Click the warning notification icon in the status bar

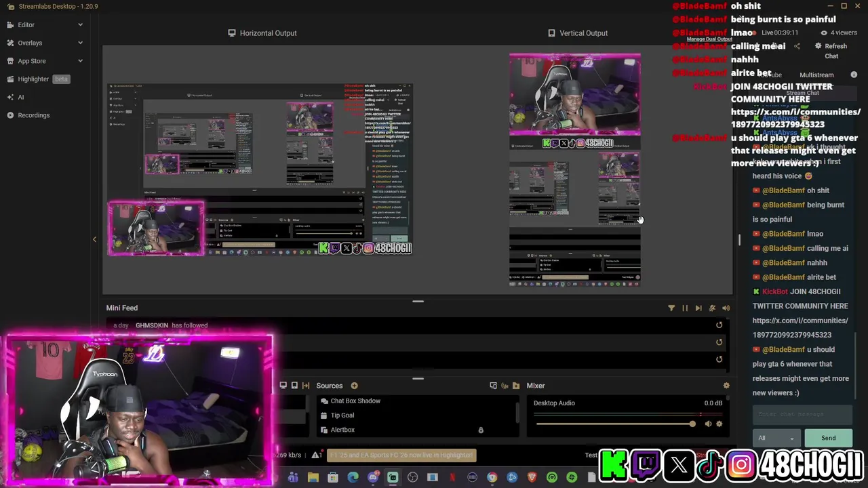316,455
